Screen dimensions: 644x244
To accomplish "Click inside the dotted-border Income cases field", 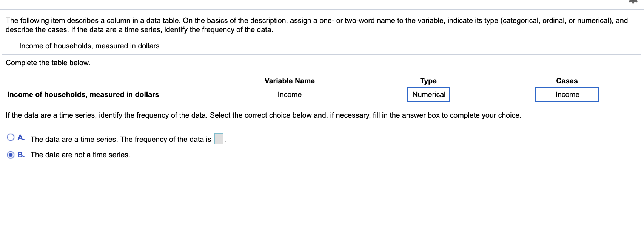I will click(567, 94).
